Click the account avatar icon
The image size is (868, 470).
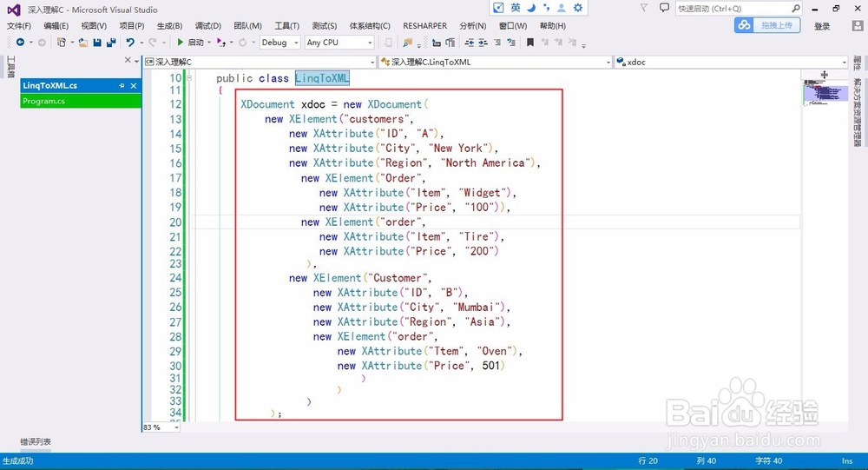[x=858, y=25]
